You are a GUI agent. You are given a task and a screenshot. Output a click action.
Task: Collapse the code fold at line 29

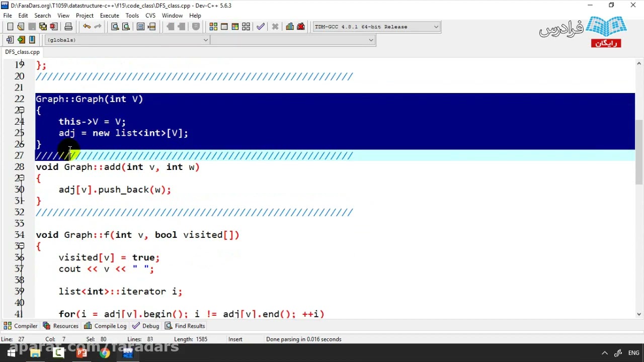tap(21, 178)
